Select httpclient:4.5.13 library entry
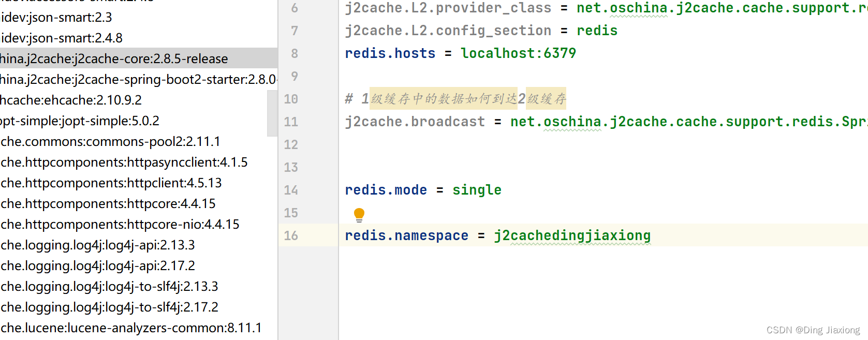 [x=139, y=183]
